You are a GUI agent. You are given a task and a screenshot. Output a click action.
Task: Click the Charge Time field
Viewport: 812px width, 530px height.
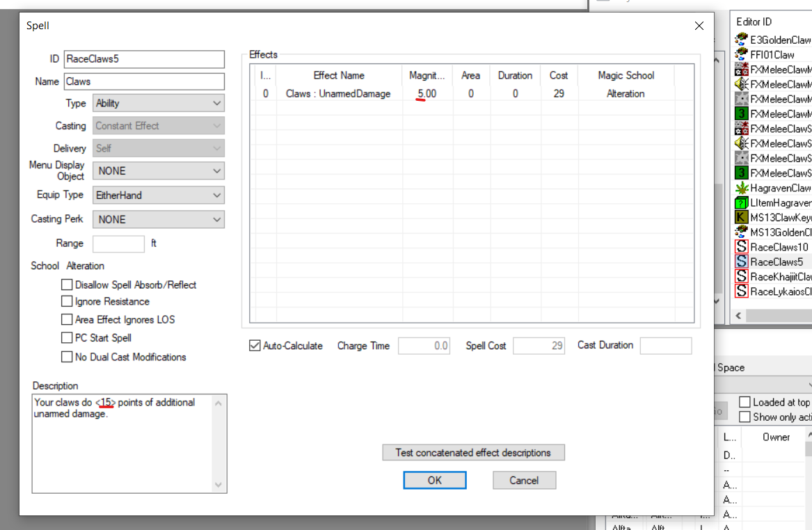pyautogui.click(x=424, y=346)
